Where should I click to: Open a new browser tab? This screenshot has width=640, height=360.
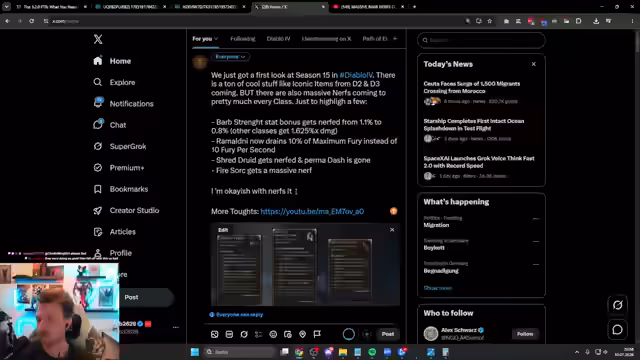coord(414,7)
